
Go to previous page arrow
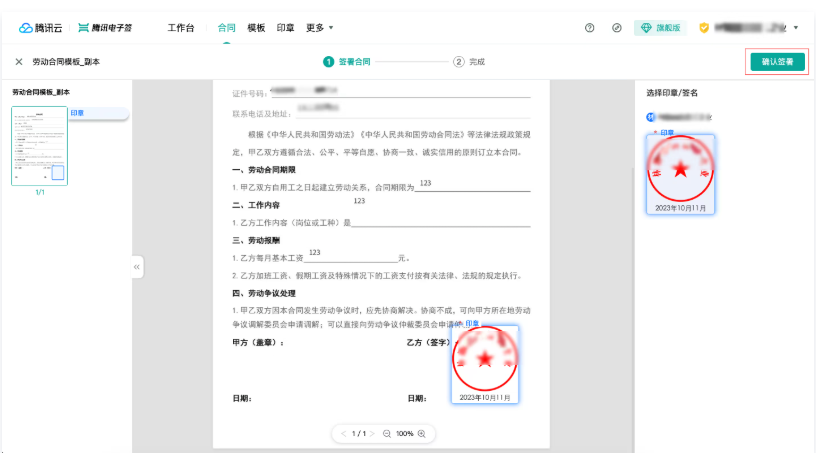343,434
